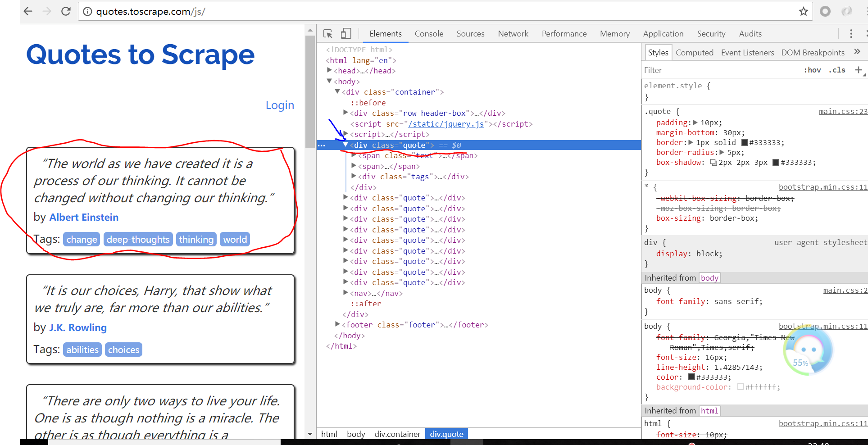Expand the padding shorthand property triangle
The image size is (868, 445).
tap(695, 123)
